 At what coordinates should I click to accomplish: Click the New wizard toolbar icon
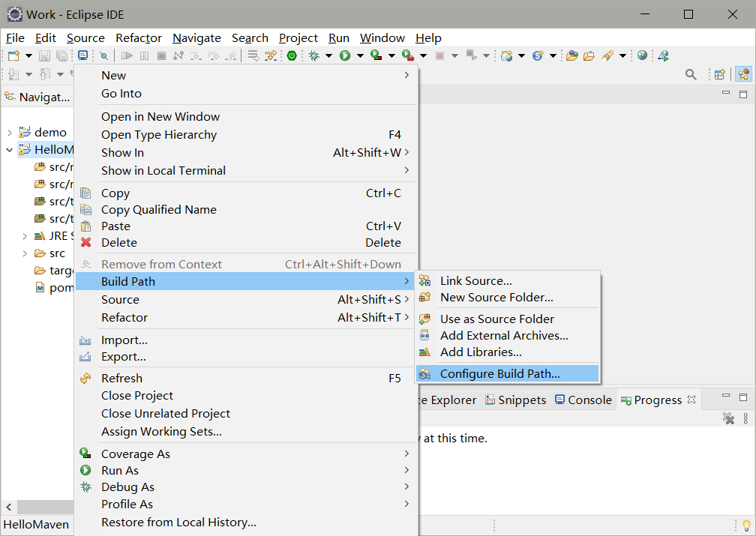[14, 56]
